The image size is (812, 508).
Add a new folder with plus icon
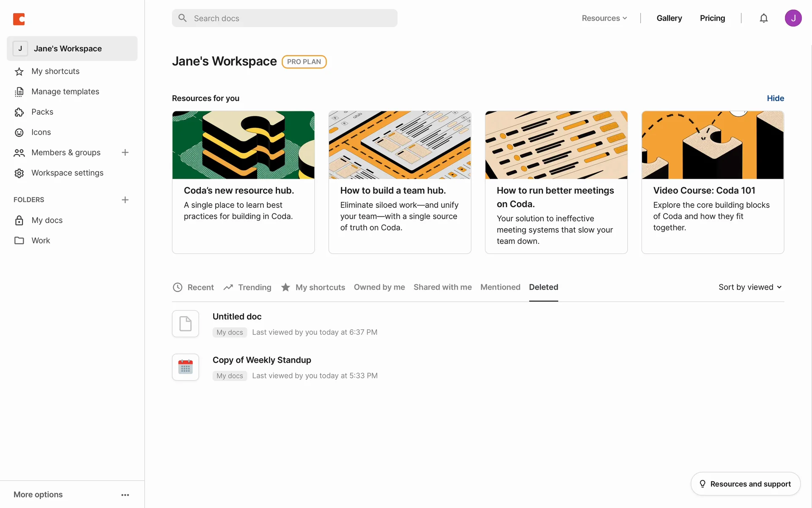coord(125,200)
